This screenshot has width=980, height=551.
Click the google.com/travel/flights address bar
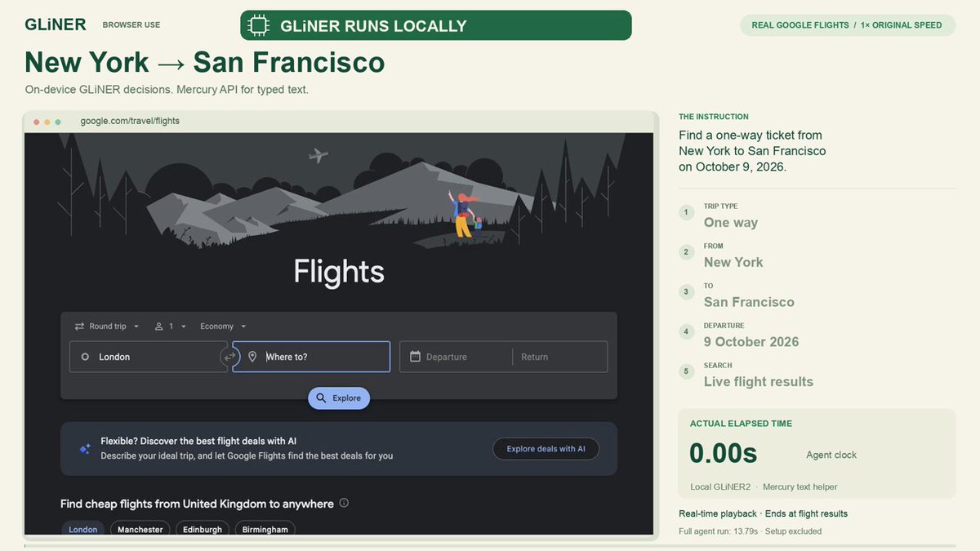point(130,121)
